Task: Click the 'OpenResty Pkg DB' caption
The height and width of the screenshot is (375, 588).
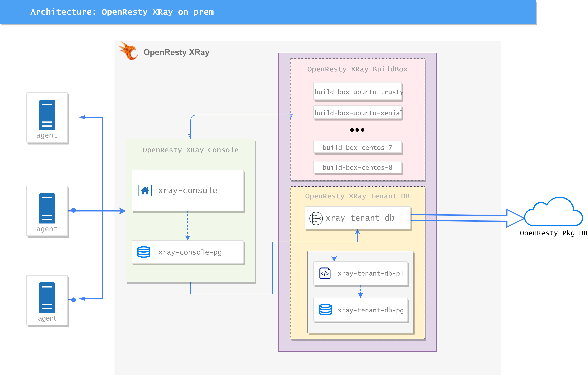Action: (553, 233)
